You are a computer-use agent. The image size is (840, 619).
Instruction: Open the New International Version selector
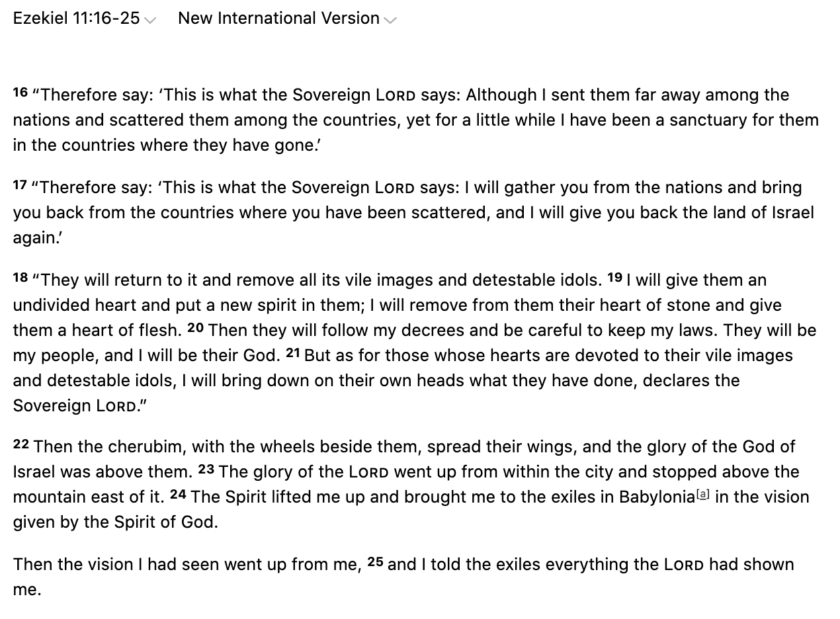tap(278, 19)
